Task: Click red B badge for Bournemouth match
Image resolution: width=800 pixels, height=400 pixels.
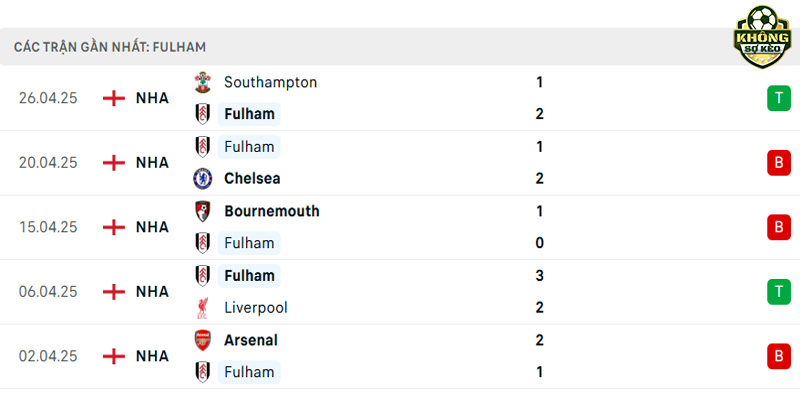Action: click(779, 227)
